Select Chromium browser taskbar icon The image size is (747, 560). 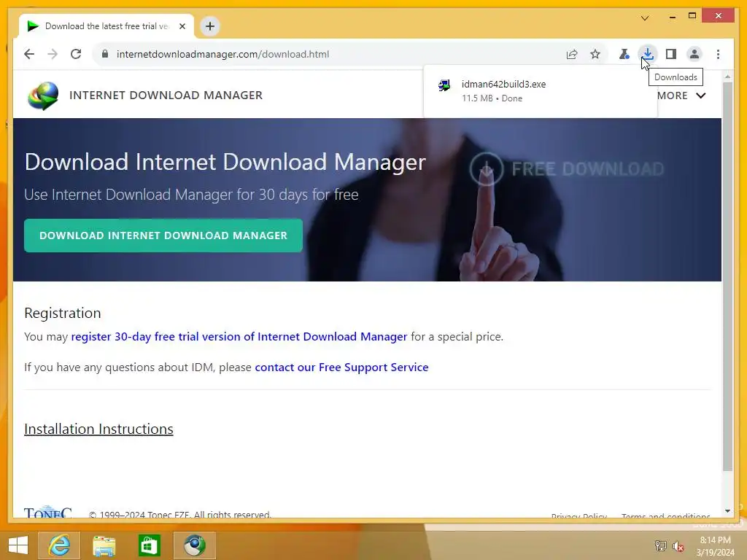(x=194, y=545)
